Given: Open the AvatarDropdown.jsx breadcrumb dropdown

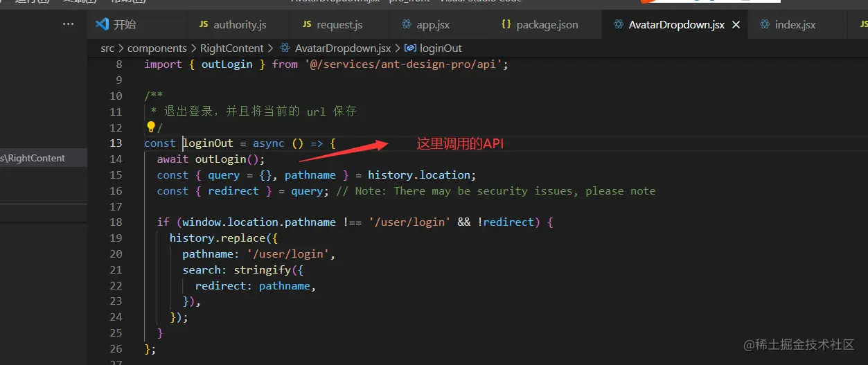Looking at the screenshot, I should 343,48.
